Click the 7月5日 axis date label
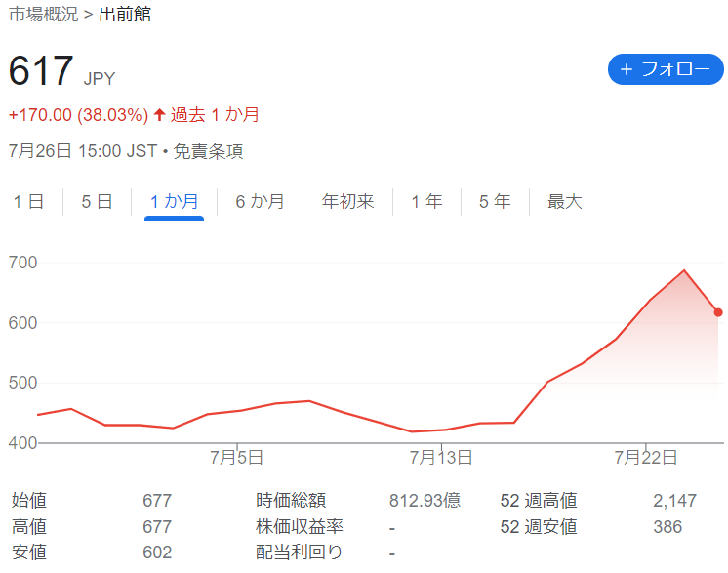The width and height of the screenshot is (728, 573). tap(237, 458)
